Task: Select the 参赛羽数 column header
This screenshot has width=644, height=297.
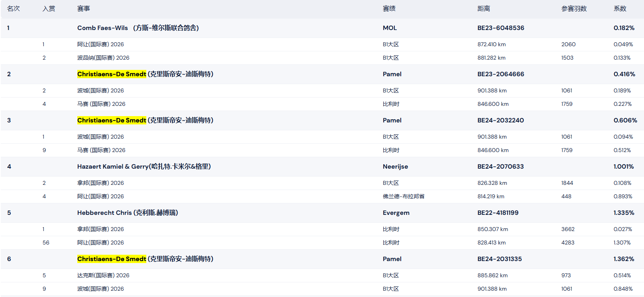Action: [x=574, y=9]
